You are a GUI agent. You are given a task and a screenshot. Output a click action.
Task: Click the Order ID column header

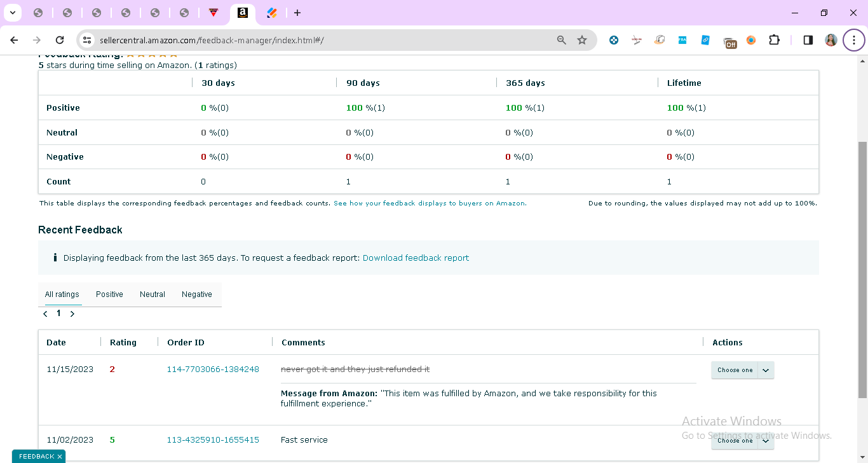pyautogui.click(x=186, y=343)
